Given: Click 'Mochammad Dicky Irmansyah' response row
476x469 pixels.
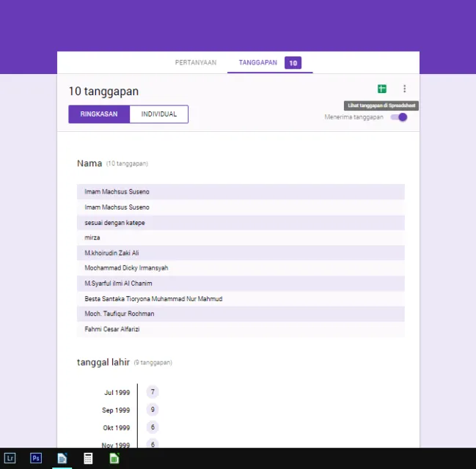Looking at the screenshot, I should click(241, 268).
